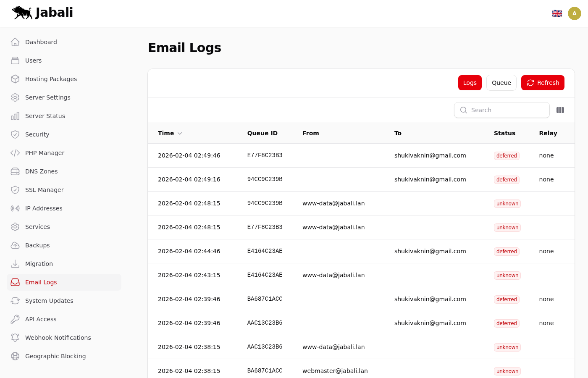The height and width of the screenshot is (378, 588).
Task: Click the Dashboard home icon in sidebar
Action: pyautogui.click(x=15, y=42)
